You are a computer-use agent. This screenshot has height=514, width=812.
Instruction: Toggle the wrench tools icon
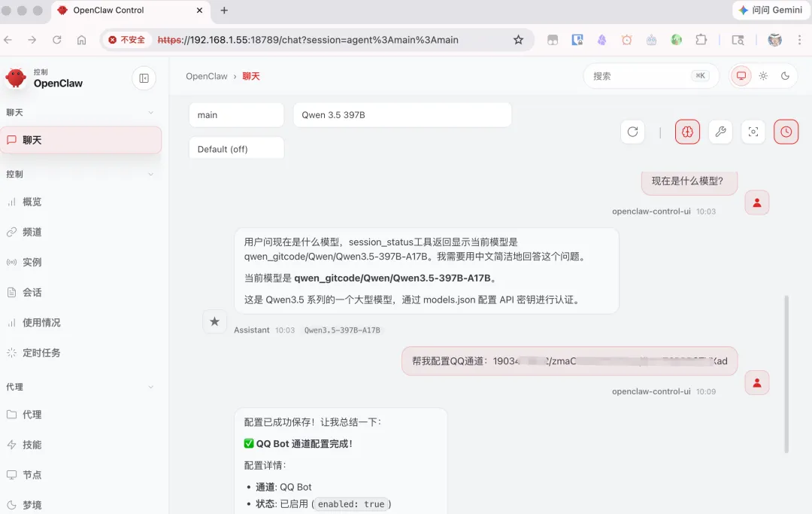[x=720, y=132]
